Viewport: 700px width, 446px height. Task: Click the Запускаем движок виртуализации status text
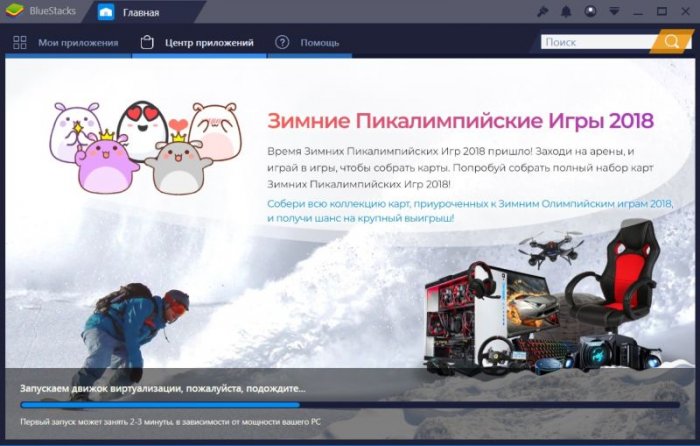[x=162, y=388]
